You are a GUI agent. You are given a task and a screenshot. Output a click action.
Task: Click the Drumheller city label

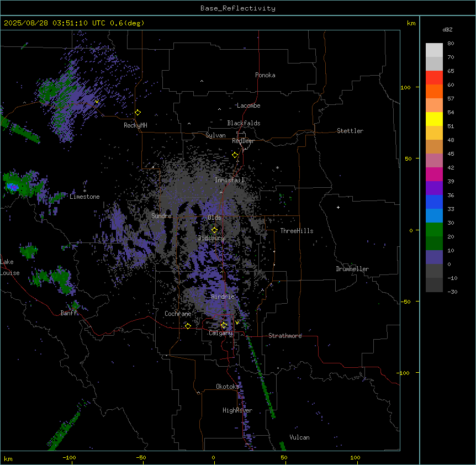coord(352,269)
